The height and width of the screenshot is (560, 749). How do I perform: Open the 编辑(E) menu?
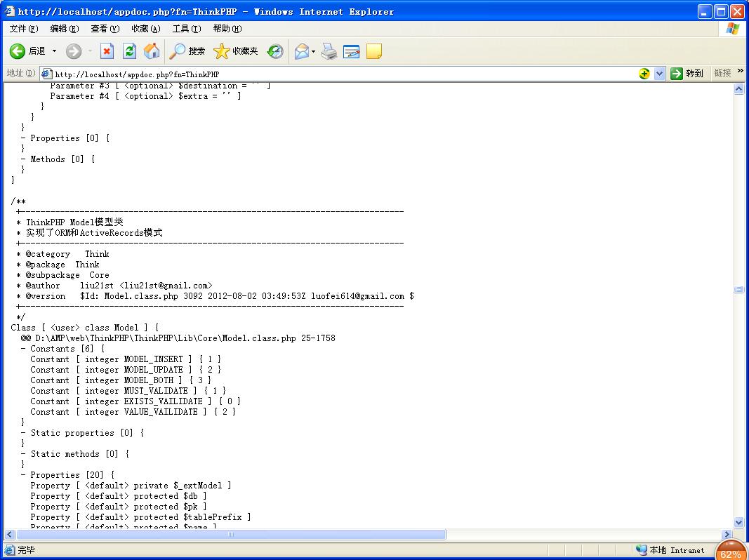[65, 29]
